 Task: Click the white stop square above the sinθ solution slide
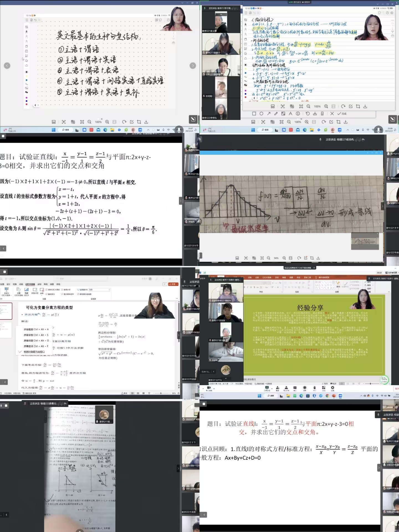3,136
